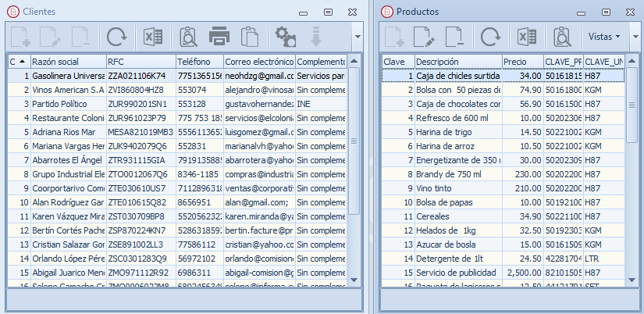
Task: Expand Clientes toolbar overflow arrow
Action: click(357, 36)
